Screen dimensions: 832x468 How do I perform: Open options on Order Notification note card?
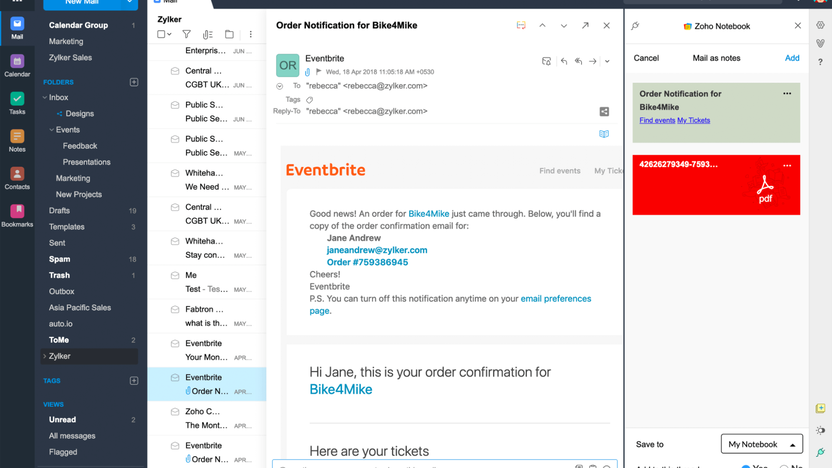pos(787,93)
